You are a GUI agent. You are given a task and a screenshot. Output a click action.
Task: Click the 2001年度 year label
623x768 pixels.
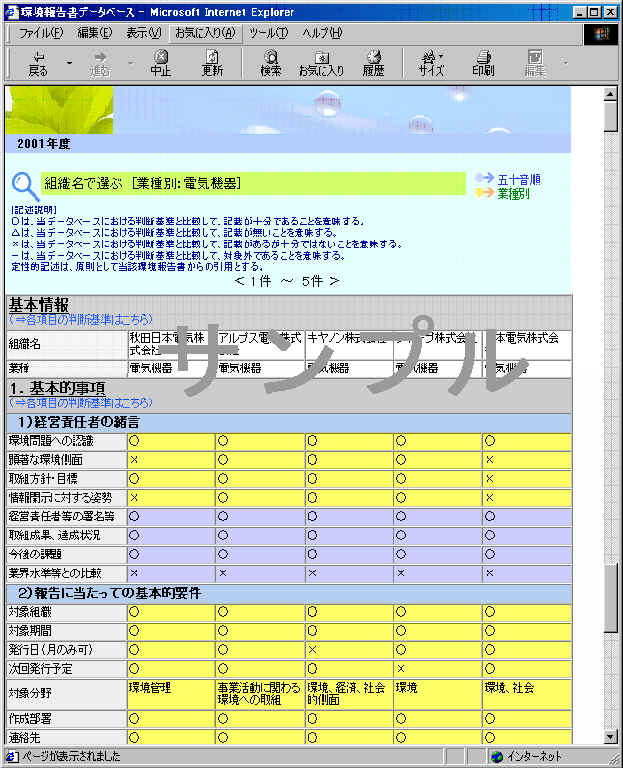(x=44, y=144)
